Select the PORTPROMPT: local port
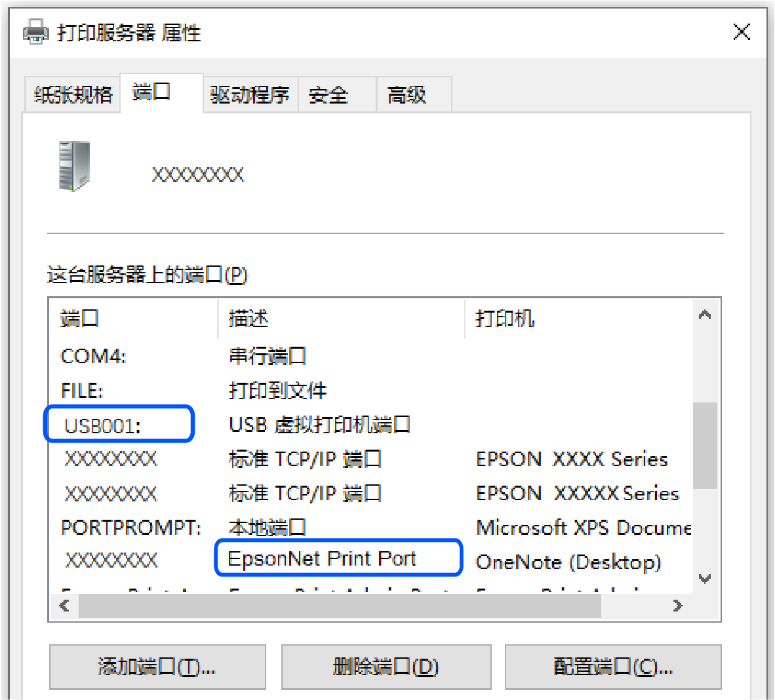The width and height of the screenshot is (775, 700). (x=130, y=527)
